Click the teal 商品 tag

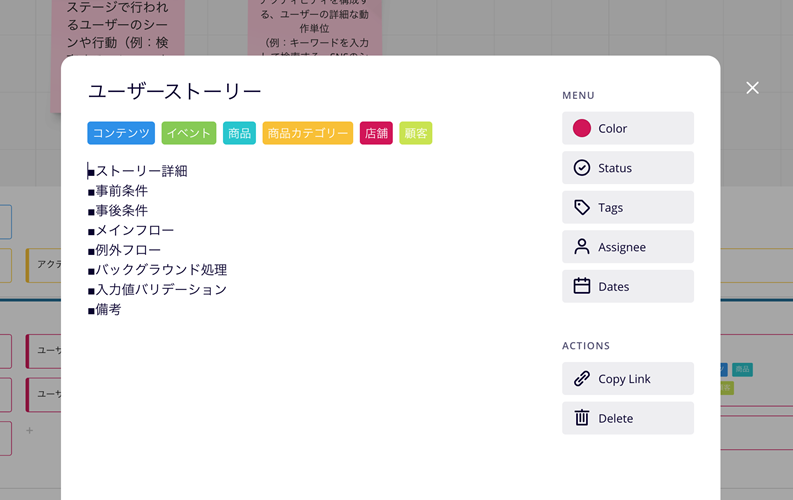click(239, 133)
